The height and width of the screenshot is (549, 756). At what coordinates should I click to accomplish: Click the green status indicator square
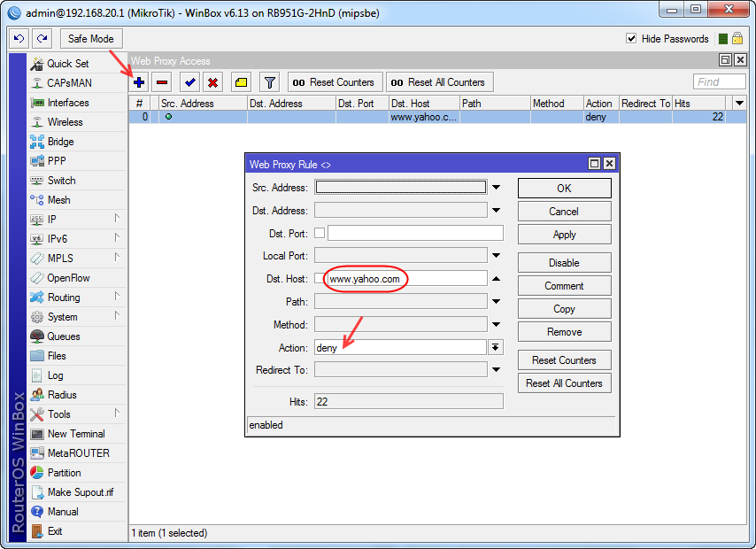722,39
